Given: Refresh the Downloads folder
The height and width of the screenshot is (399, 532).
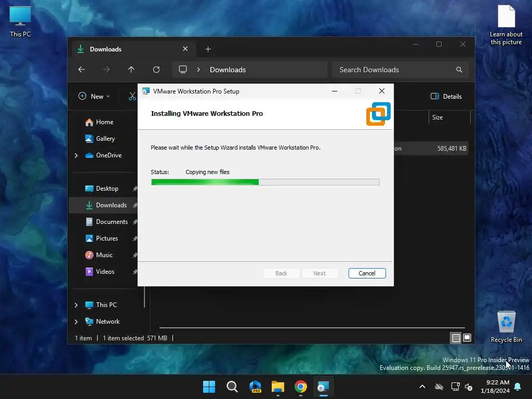Looking at the screenshot, I should click(156, 70).
